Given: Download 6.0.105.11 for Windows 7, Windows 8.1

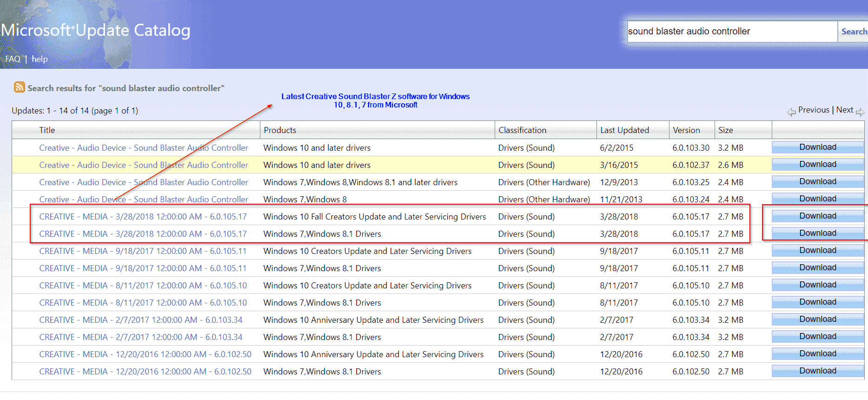Looking at the screenshot, I should click(x=818, y=267).
